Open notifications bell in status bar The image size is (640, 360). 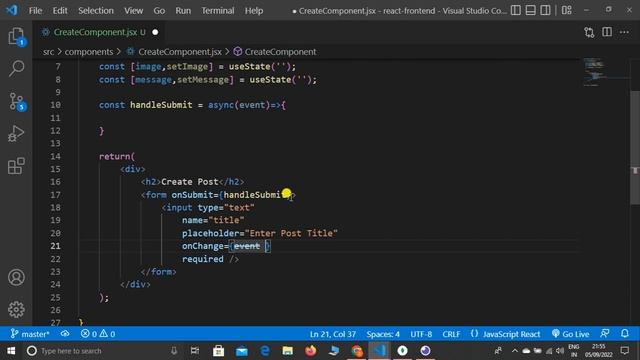[x=625, y=333]
